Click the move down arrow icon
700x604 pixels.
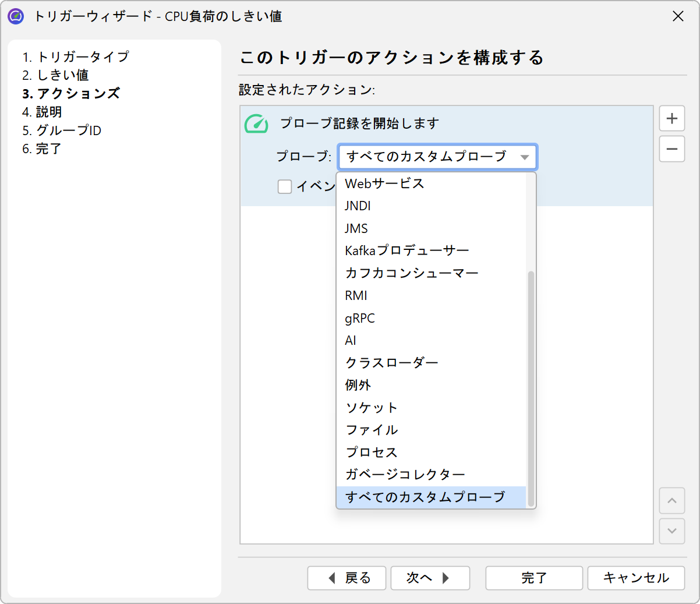click(x=671, y=531)
